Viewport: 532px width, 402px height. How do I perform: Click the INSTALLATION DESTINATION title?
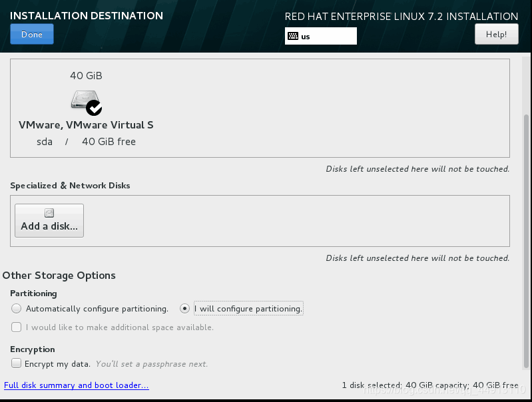(x=87, y=15)
